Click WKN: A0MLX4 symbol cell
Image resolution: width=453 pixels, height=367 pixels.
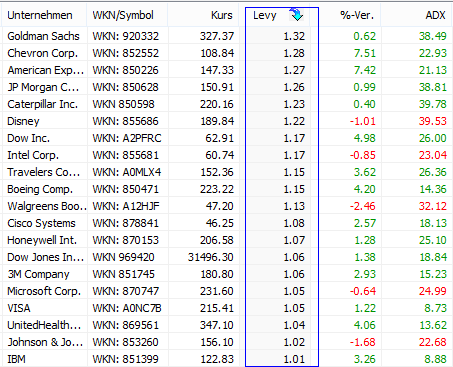[x=127, y=172]
